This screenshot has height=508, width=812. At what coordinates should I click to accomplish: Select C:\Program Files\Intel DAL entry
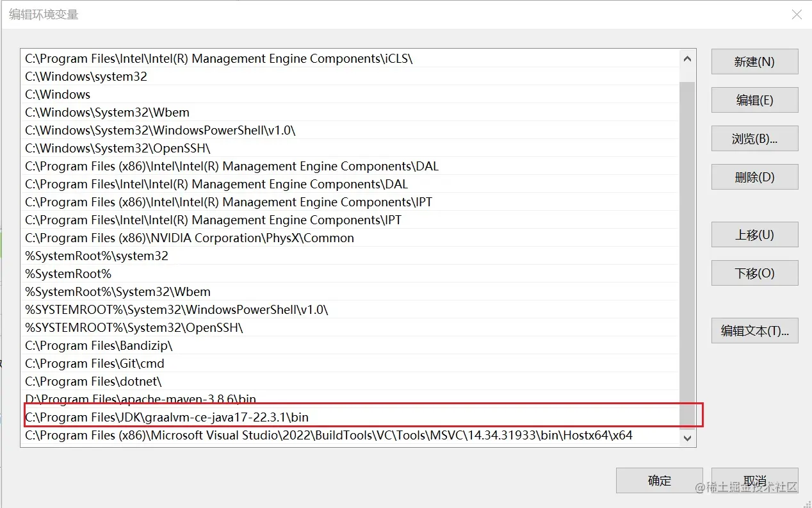[x=351, y=184]
